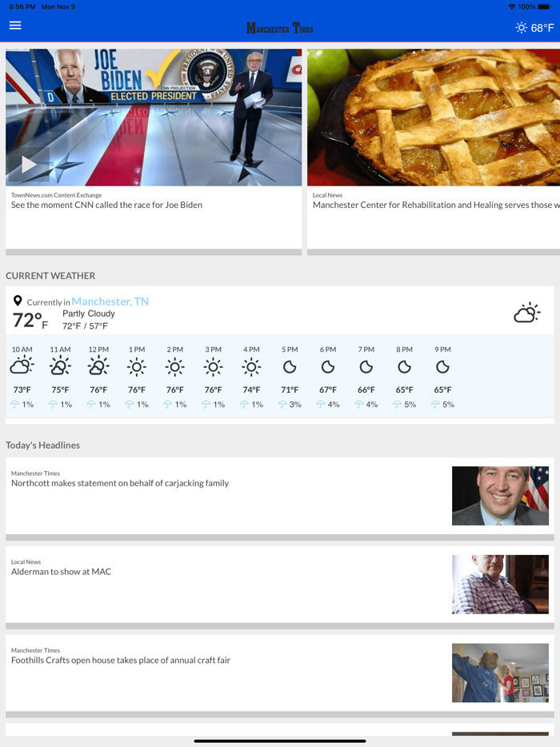This screenshot has width=560, height=747.
Task: Select the 3 PM sunny icon
Action: click(213, 367)
